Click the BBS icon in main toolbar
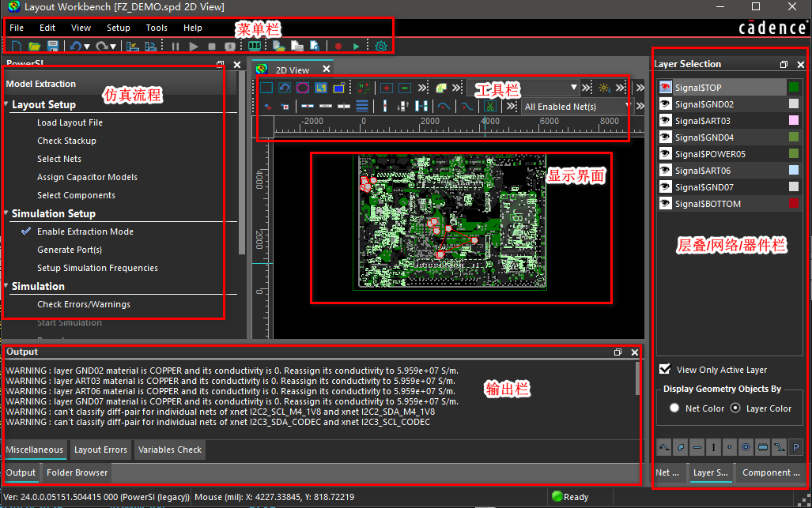The height and width of the screenshot is (508, 812). [x=255, y=46]
